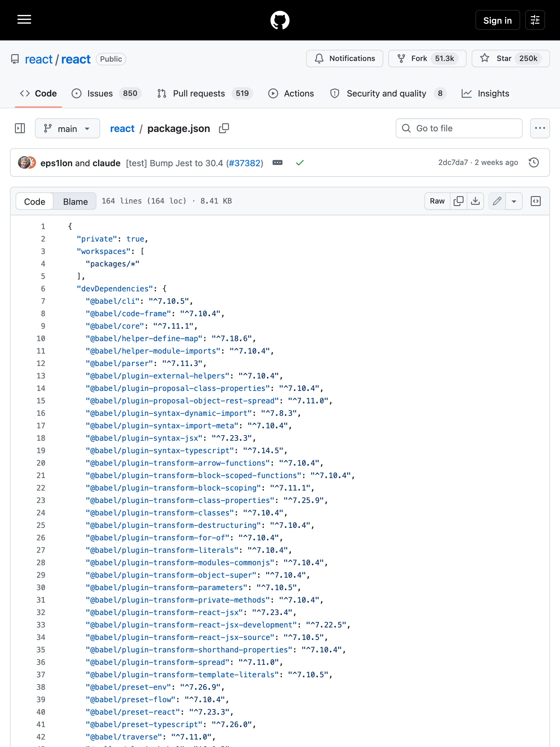Click "@babel/plugin-transform-react-jsx-development" entry
Screen dimensions: 560x747
point(218,625)
